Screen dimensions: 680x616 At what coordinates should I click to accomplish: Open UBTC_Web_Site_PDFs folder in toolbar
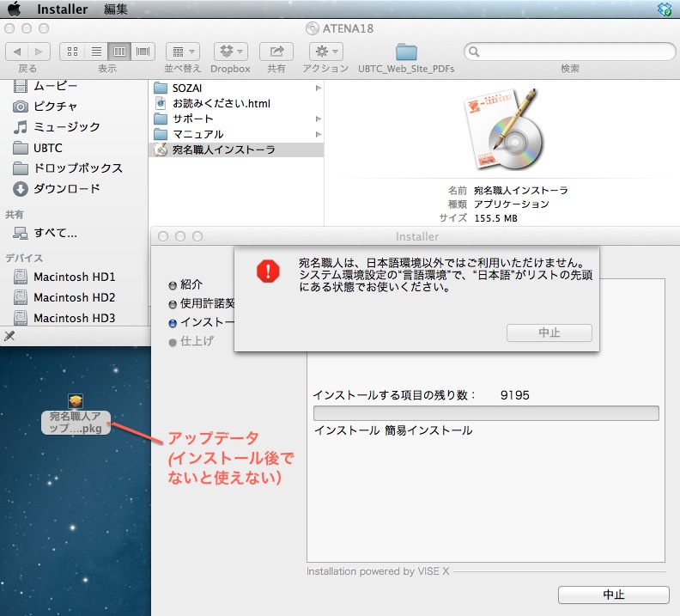tap(406, 52)
